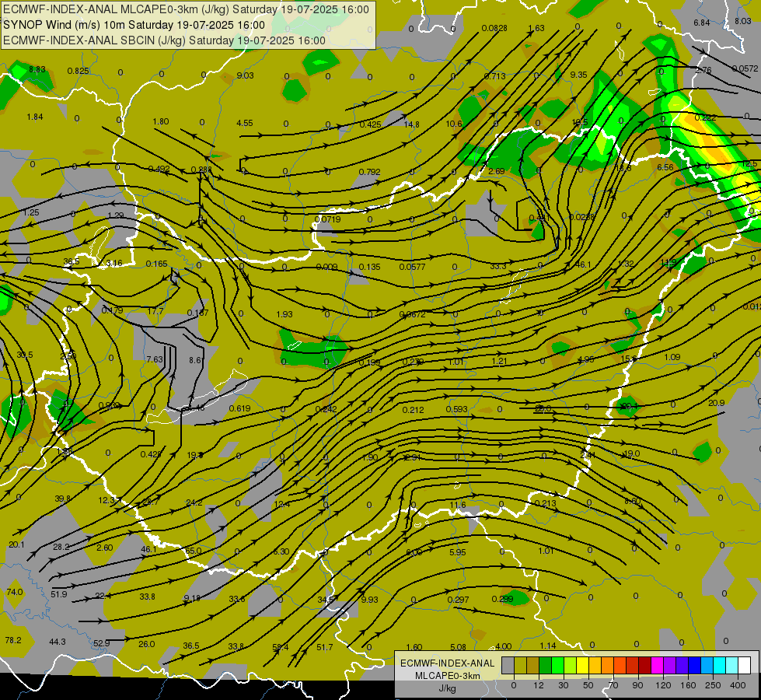Screen dimensions: 761x700
Task: Click the grid value 9.35
Action: coord(578,75)
